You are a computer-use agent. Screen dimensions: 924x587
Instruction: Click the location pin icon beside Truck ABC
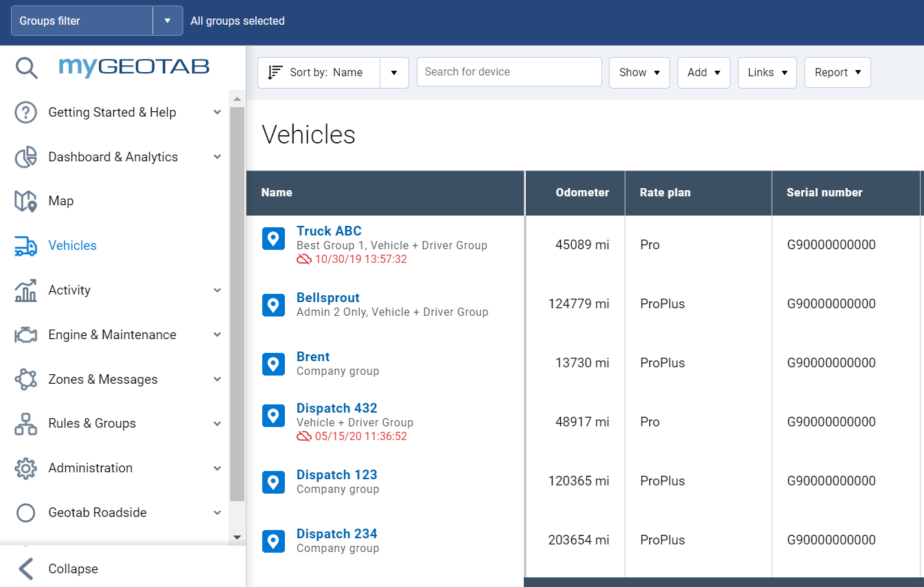tap(273, 238)
